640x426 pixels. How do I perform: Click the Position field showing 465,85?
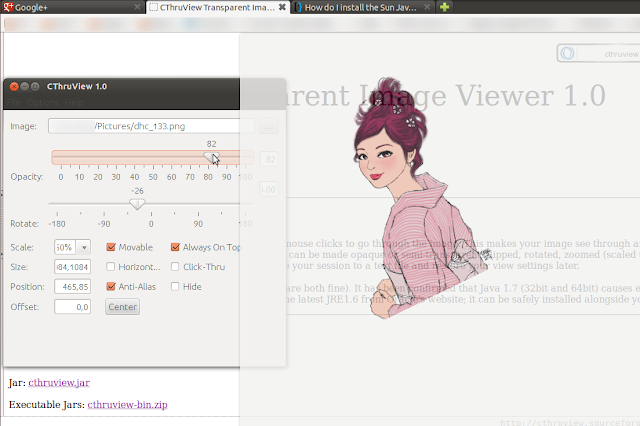click(x=72, y=287)
